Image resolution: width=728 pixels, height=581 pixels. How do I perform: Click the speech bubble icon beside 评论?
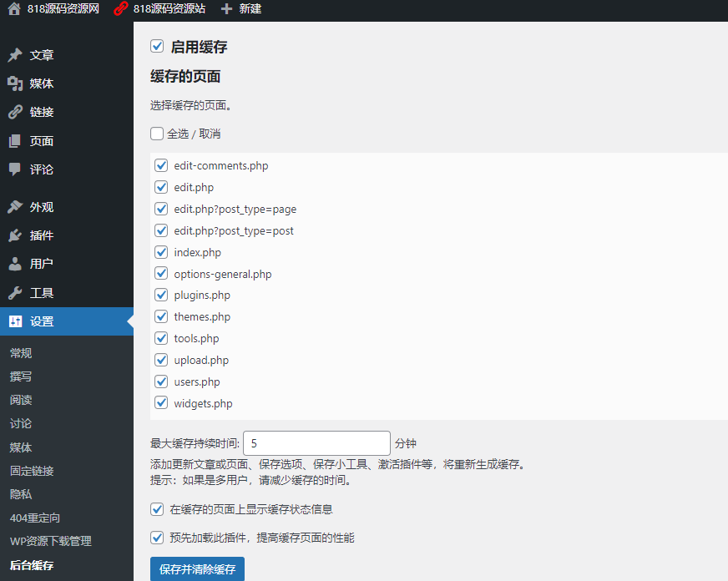pos(15,169)
